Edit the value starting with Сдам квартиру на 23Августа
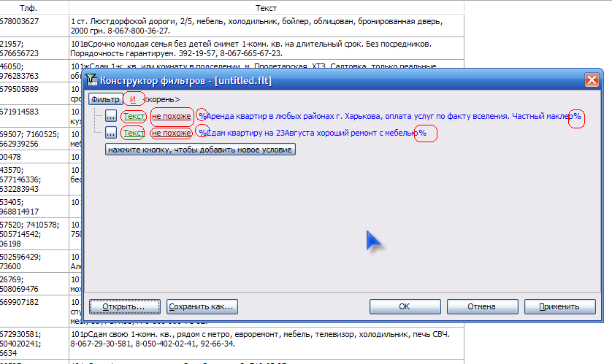The image size is (612, 364). [310, 133]
